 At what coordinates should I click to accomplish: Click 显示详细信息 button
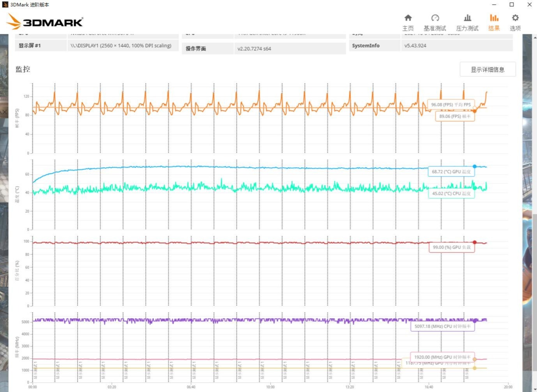488,69
